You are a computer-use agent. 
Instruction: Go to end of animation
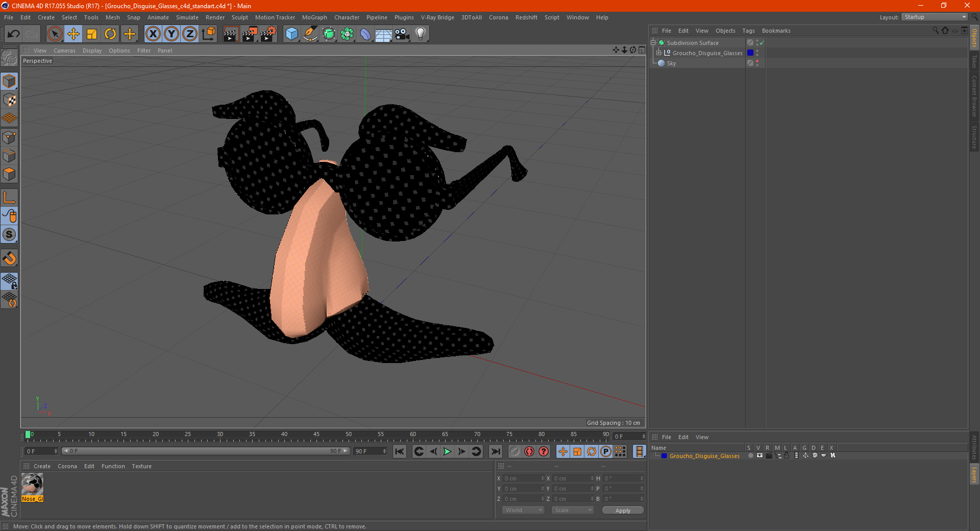(496, 451)
